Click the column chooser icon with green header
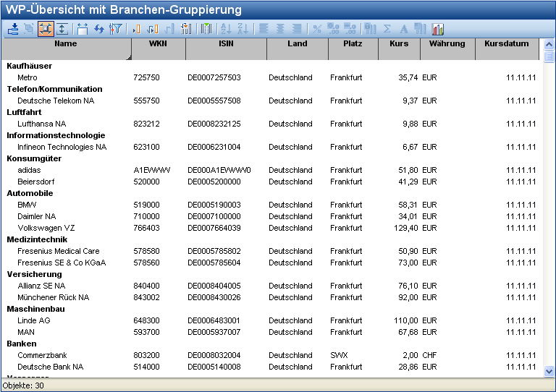The width and height of the screenshot is (556, 392). pos(206,29)
